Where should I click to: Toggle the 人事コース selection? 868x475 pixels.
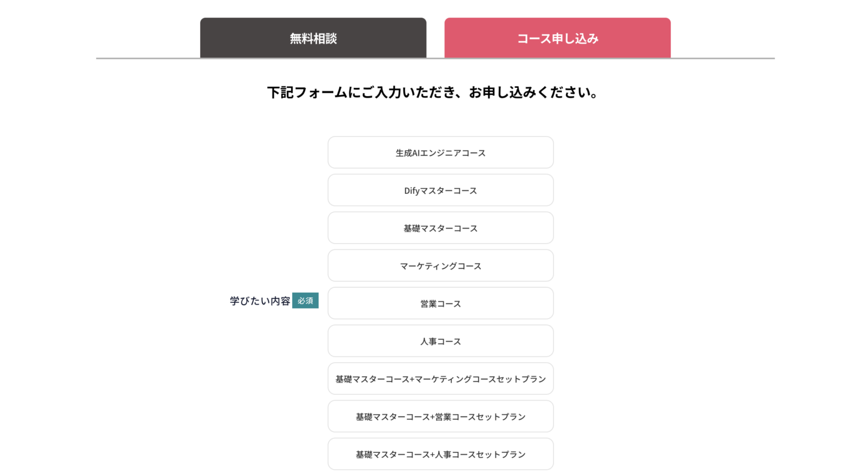click(x=440, y=341)
